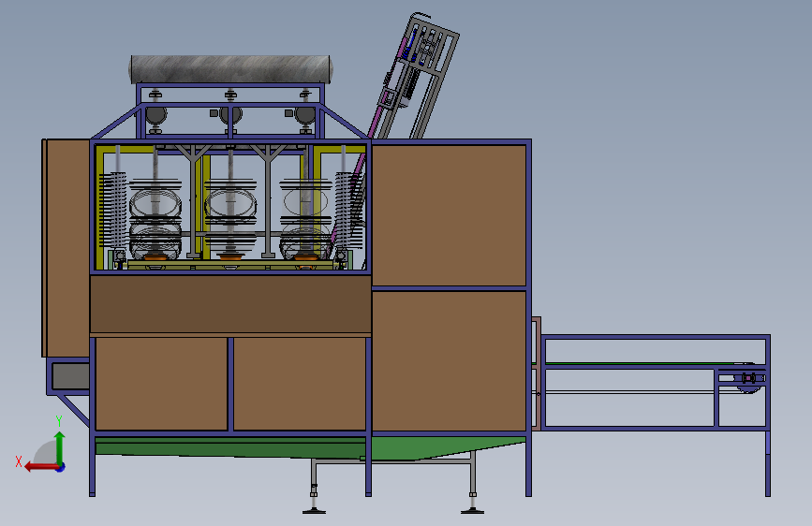Select the large upper-right brown panel
Image resolution: width=812 pixels, height=526 pixels.
(x=449, y=215)
